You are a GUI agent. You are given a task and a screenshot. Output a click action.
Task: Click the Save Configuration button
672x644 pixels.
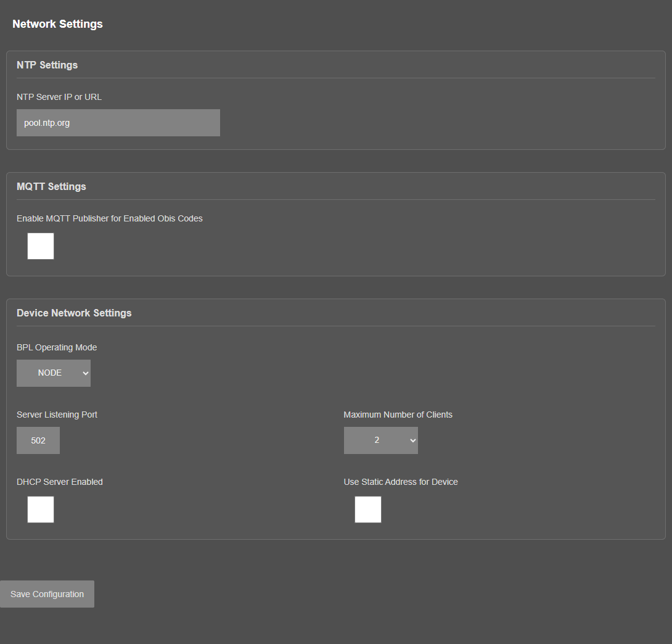point(47,594)
